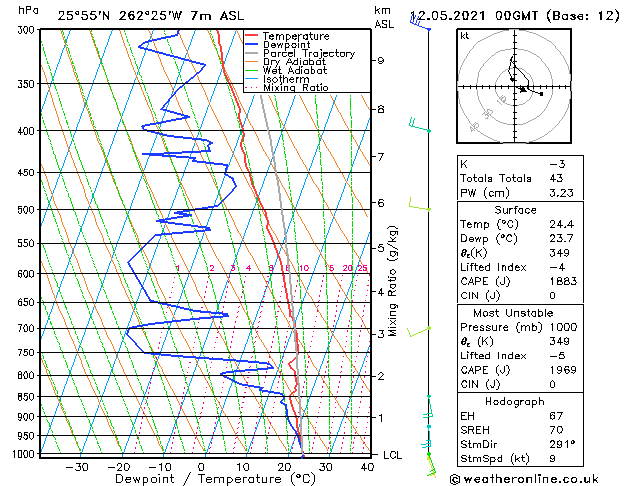629x486 pixels.
Task: Click the 'hPa' axis unit label
Action: point(28,11)
